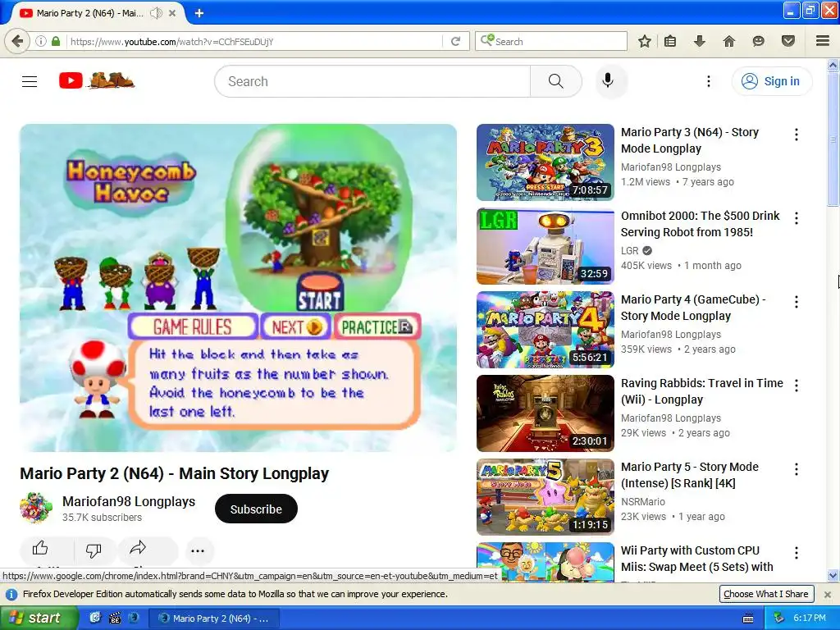Open the downloads arrow icon

point(699,41)
